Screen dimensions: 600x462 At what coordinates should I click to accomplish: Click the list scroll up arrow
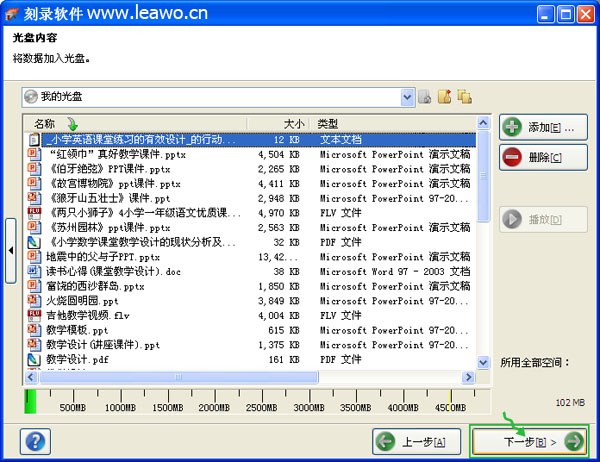483,123
